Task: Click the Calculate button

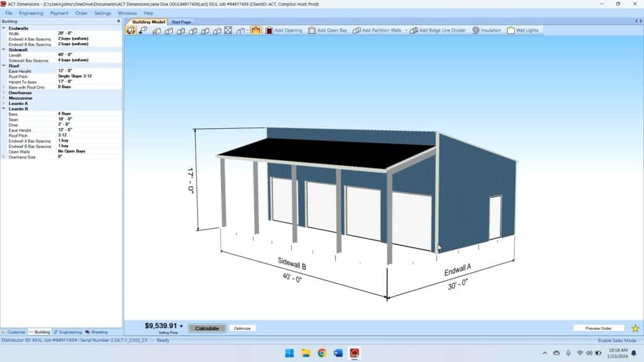Action: [207, 328]
